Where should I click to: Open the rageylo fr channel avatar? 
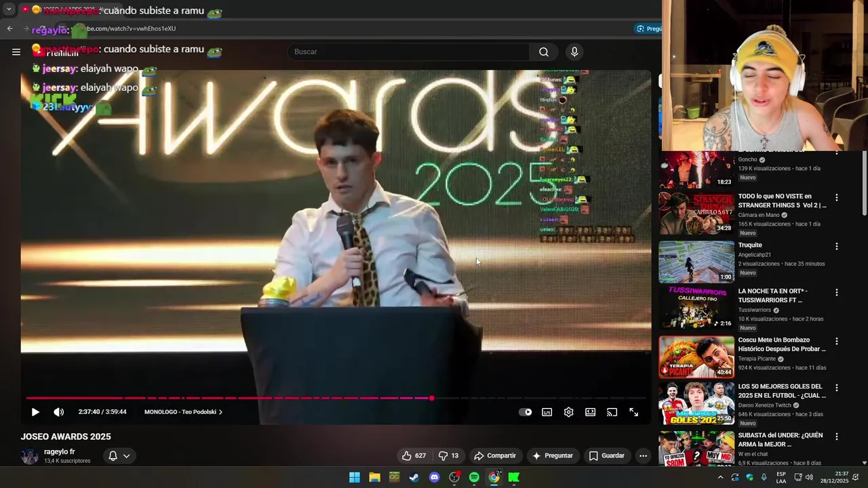click(30, 456)
